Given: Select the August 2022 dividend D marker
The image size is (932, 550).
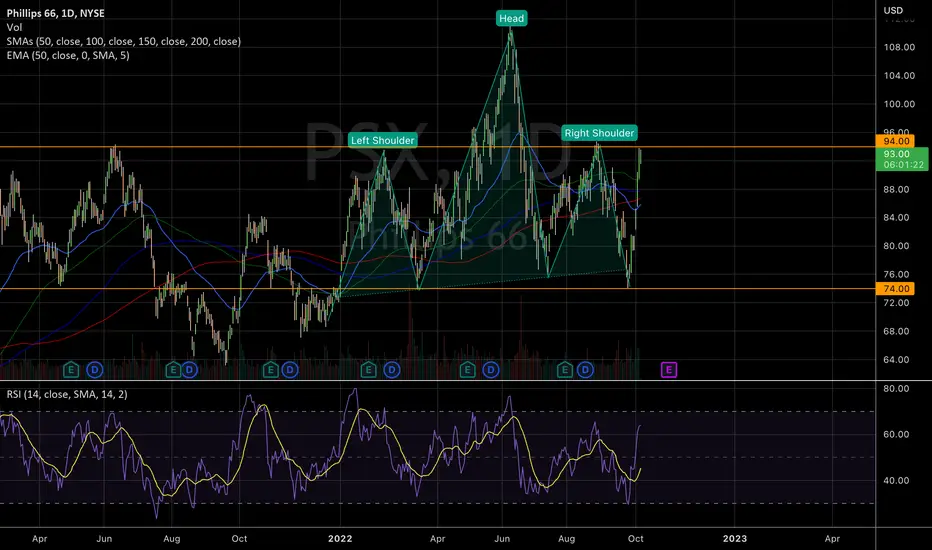Looking at the screenshot, I should pos(585,370).
